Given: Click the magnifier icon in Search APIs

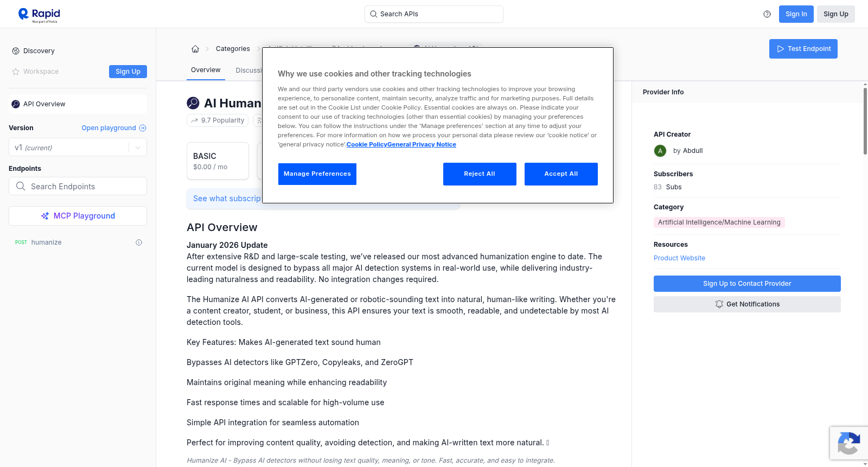Looking at the screenshot, I should 373,14.
